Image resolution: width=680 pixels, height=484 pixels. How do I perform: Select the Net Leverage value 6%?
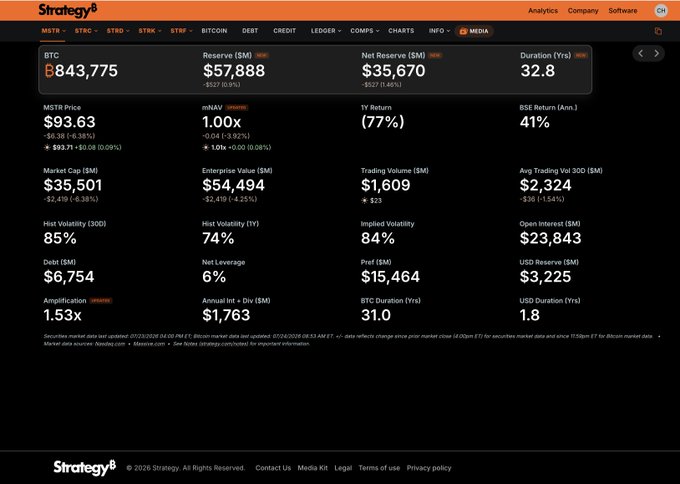[214, 277]
